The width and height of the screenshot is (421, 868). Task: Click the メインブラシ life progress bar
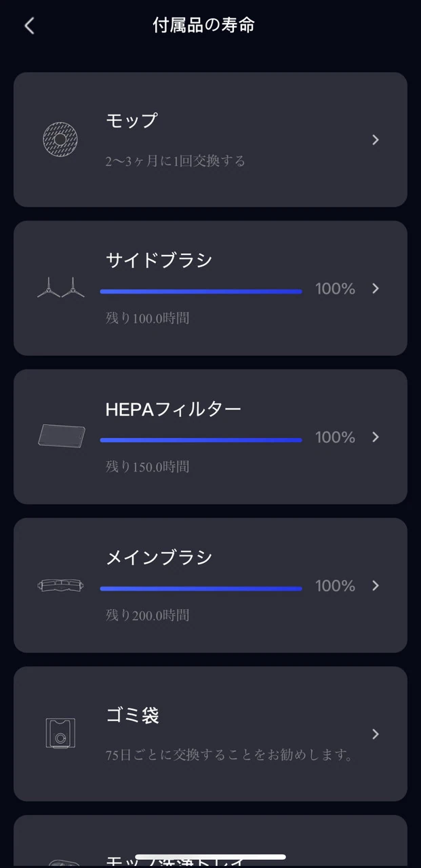(201, 589)
